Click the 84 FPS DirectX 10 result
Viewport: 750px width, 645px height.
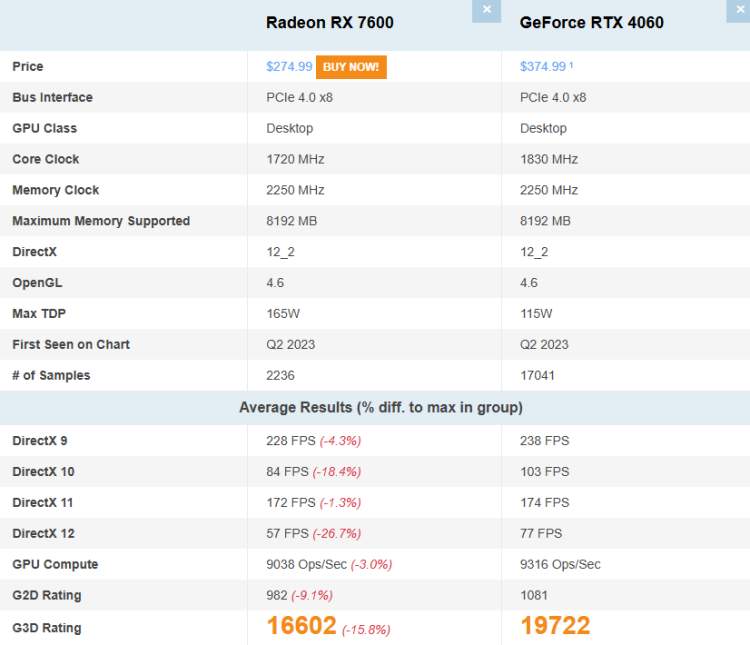287,472
